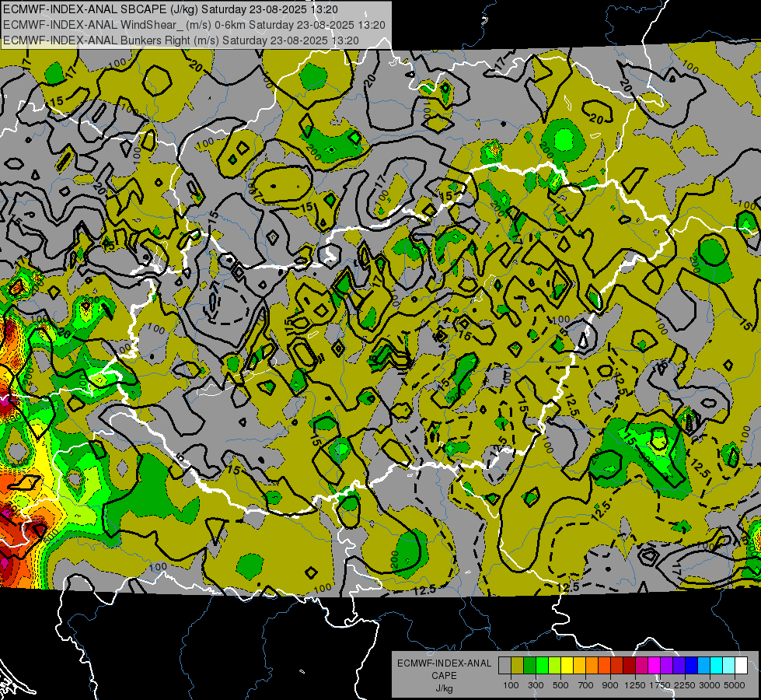Click the legend value 500 label
This screenshot has height=700, width=761.
(560, 685)
